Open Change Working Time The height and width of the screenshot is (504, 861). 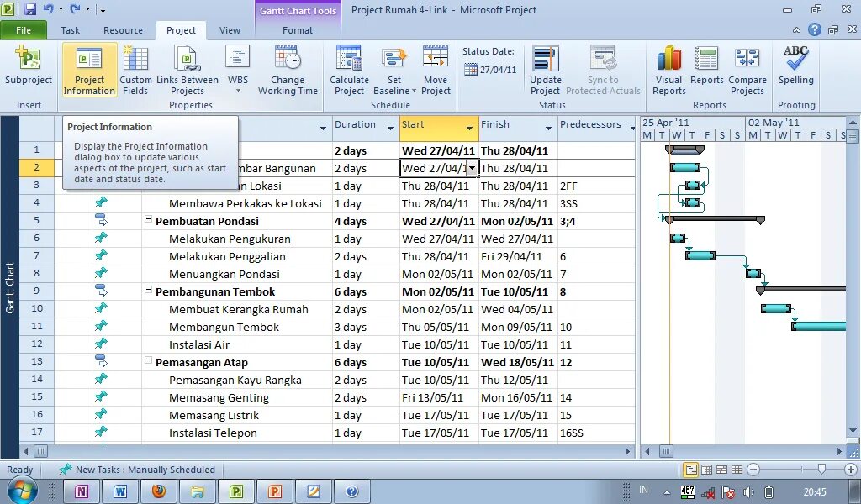(x=288, y=70)
